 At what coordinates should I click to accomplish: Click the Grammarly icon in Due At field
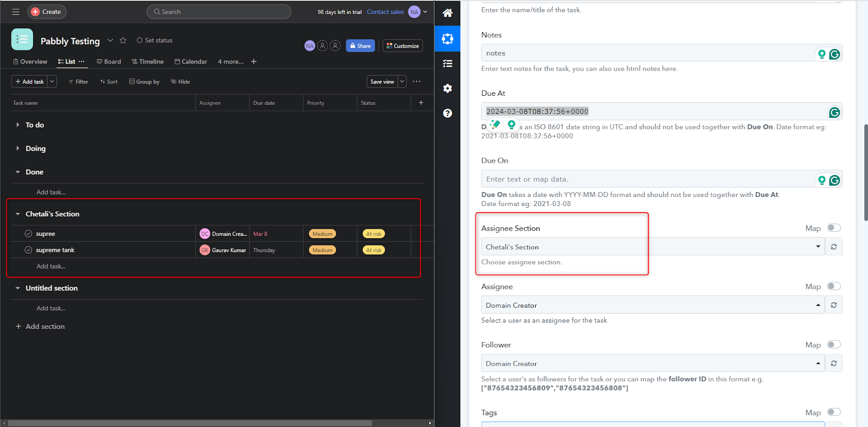(x=834, y=112)
